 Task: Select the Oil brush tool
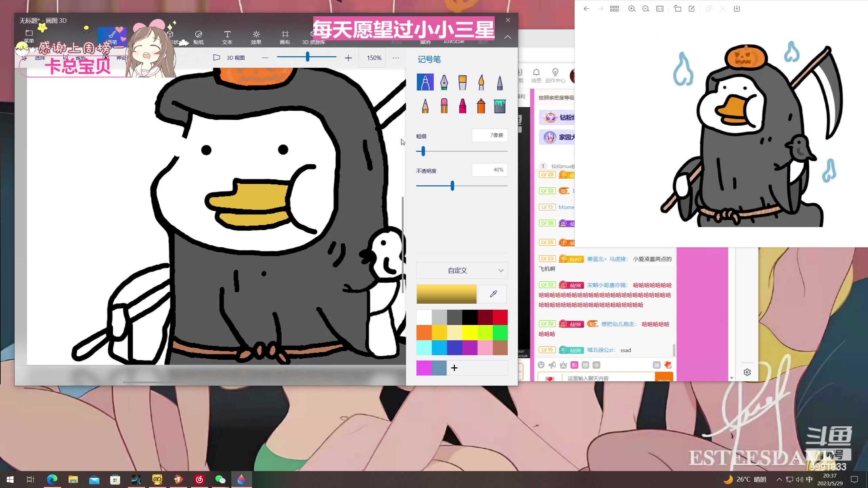coord(462,82)
